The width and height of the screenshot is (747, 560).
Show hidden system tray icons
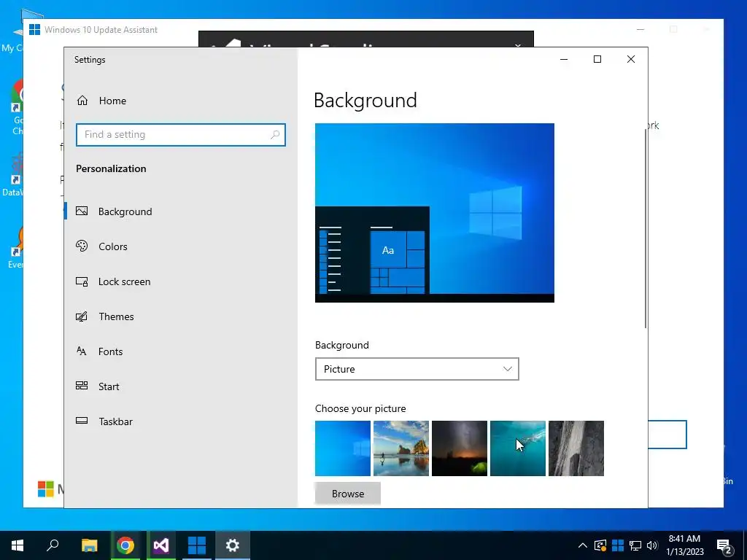coord(583,545)
